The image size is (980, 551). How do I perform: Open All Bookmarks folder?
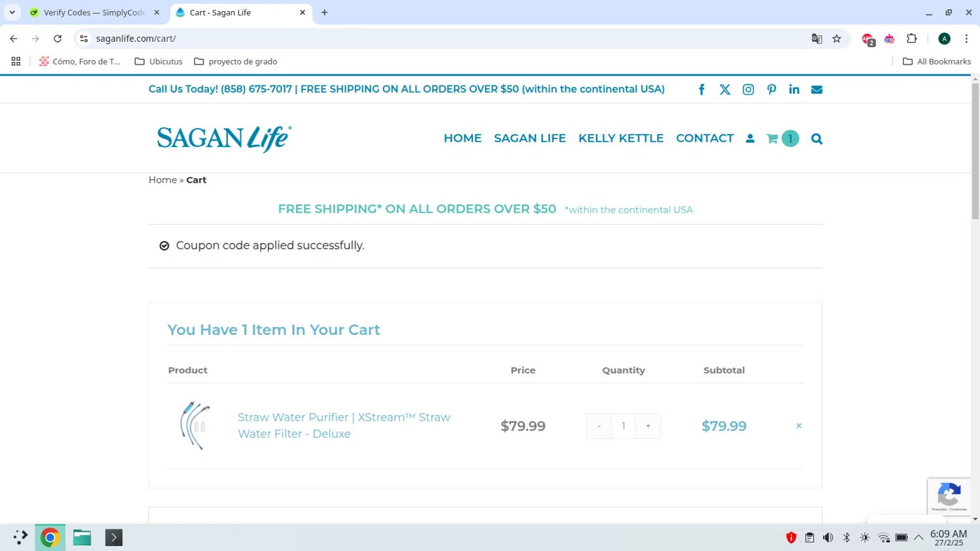937,61
